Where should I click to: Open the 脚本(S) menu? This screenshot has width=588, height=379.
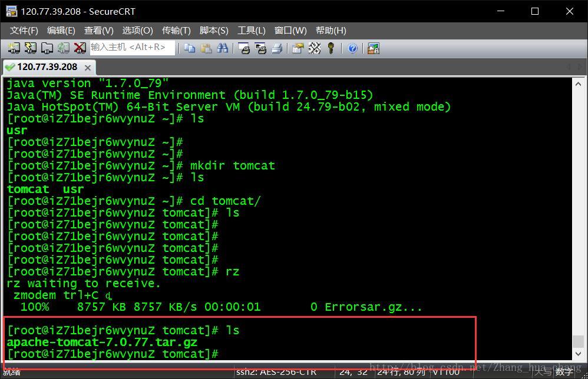click(x=214, y=31)
